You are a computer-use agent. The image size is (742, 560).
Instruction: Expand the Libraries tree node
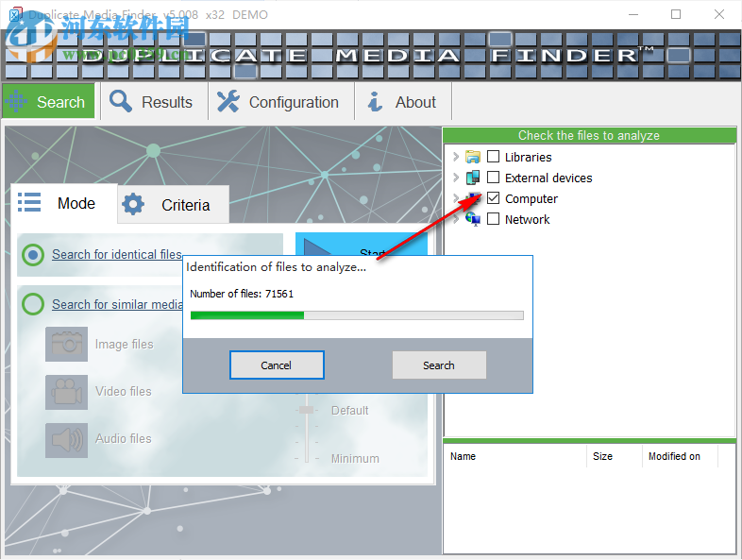click(x=456, y=157)
